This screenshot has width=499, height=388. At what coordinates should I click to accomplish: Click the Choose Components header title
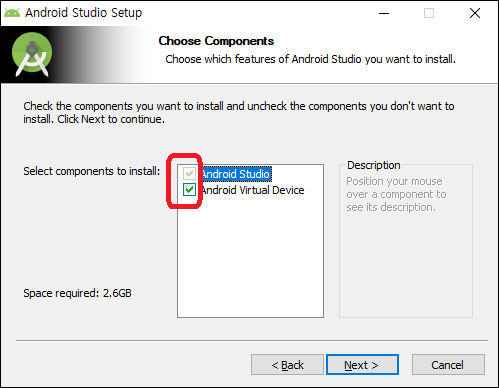(x=216, y=41)
